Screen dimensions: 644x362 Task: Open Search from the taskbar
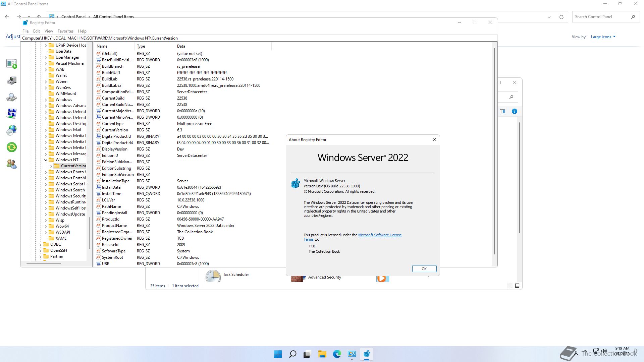pyautogui.click(x=292, y=354)
